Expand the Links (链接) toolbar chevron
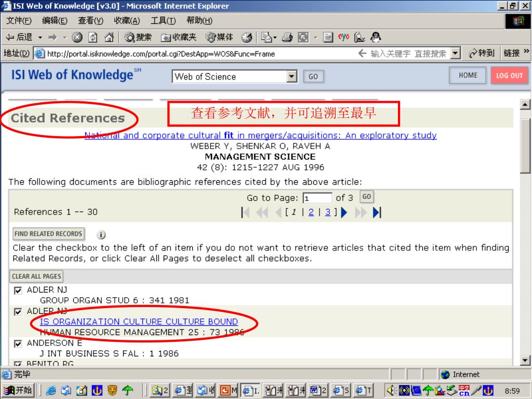The image size is (532, 399). (x=526, y=51)
